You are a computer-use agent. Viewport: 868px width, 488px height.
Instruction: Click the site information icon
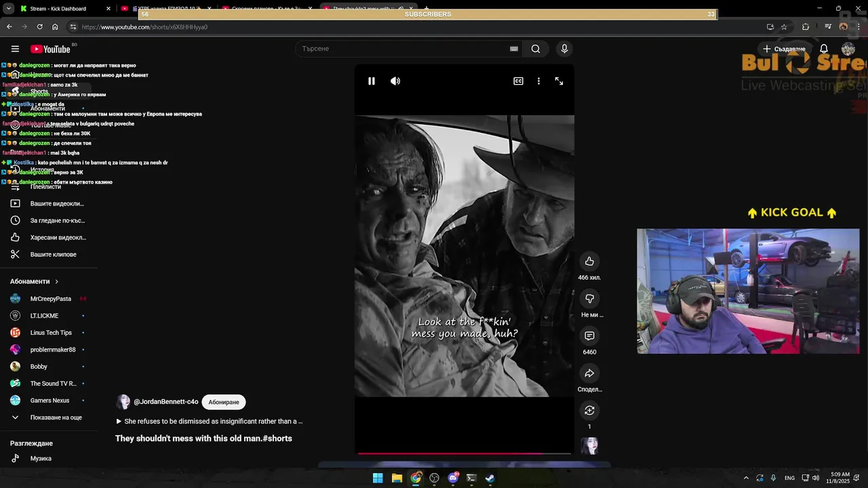coord(73,27)
